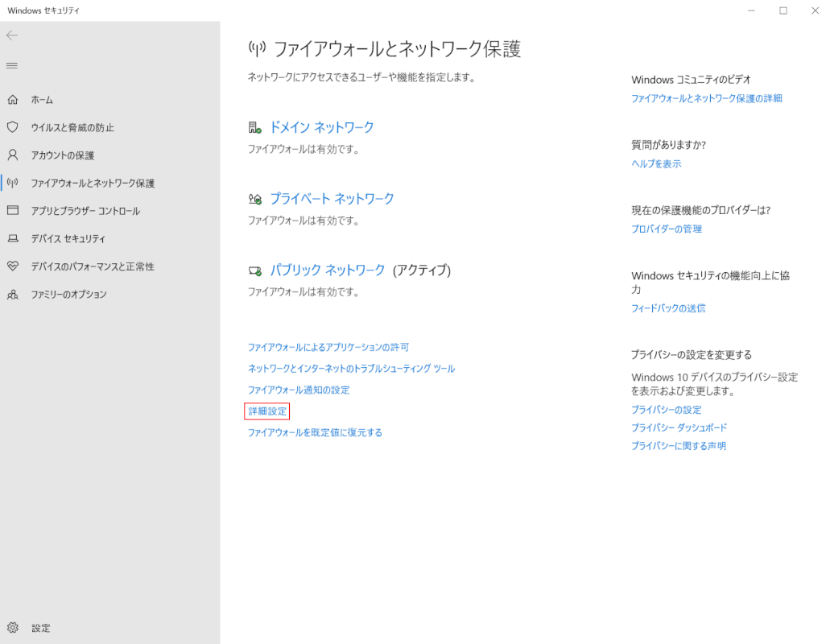The width and height of the screenshot is (830, 644).
Task: Minimize the Windows Security window
Action: coord(751,10)
